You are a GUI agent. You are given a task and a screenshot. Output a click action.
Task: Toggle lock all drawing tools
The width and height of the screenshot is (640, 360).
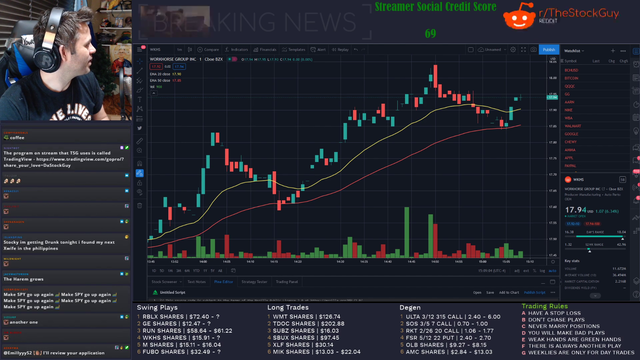tap(140, 182)
